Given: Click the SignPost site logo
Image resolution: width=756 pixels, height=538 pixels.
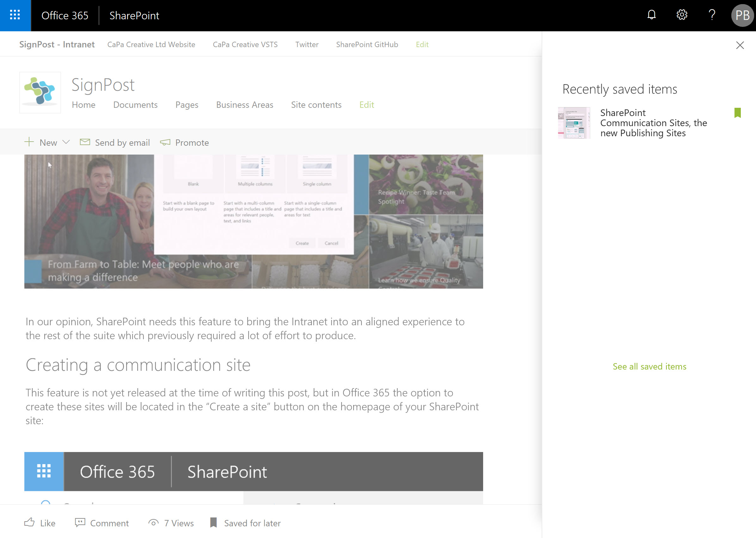Looking at the screenshot, I should click(40, 92).
